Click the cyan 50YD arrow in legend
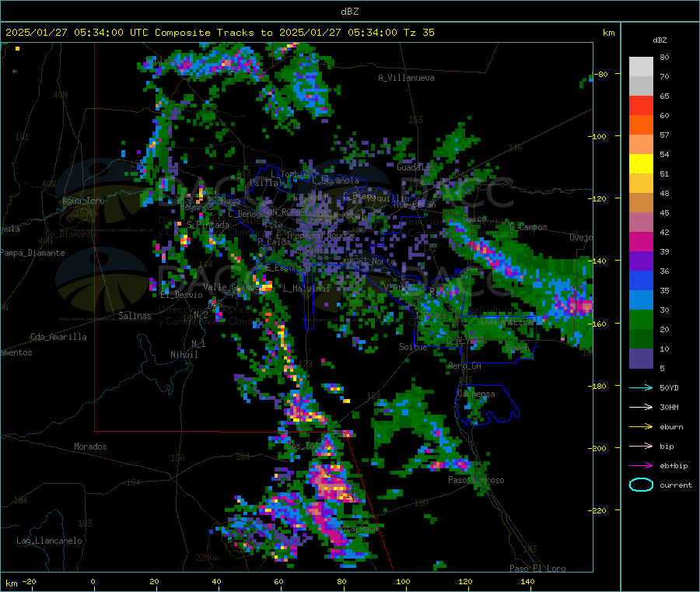Viewport: 700px width, 592px height. pos(641,387)
